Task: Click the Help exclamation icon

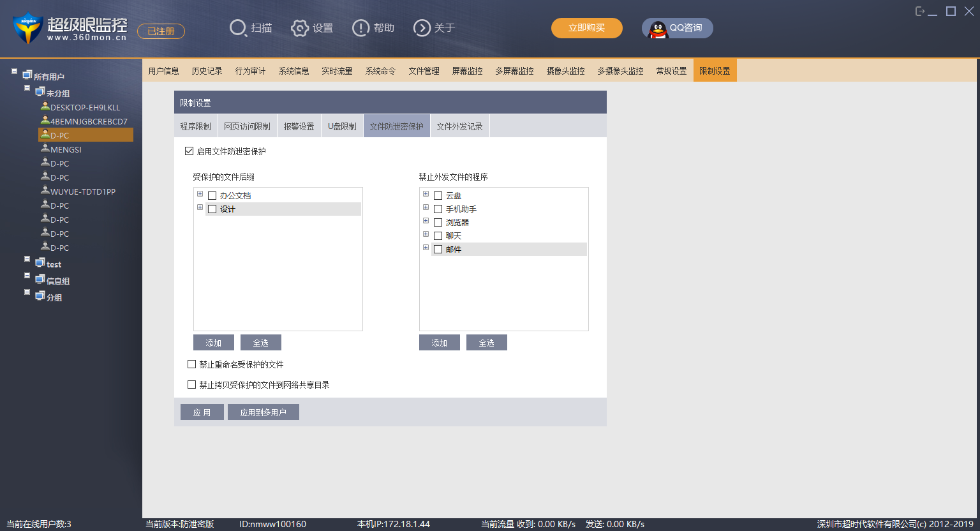Action: pyautogui.click(x=360, y=28)
